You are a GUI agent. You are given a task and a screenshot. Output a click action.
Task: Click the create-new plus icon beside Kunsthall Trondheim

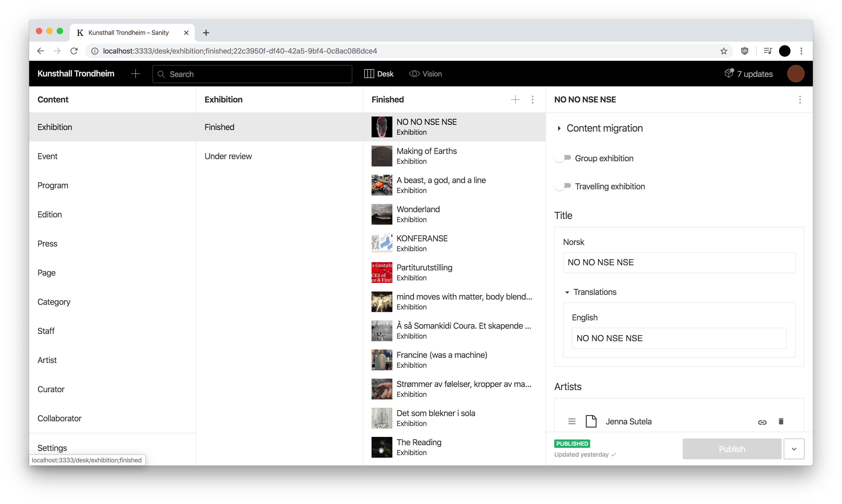(135, 74)
